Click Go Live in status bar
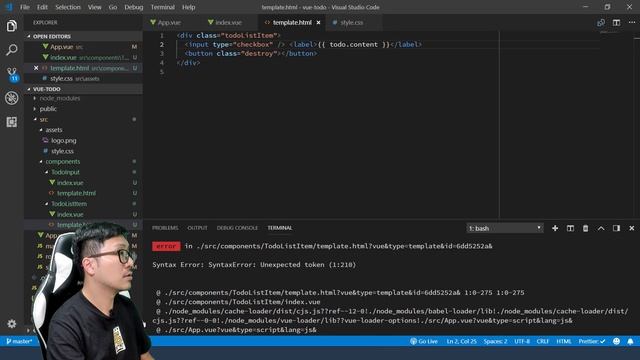This screenshot has width=640, height=360. pyautogui.click(x=424, y=341)
